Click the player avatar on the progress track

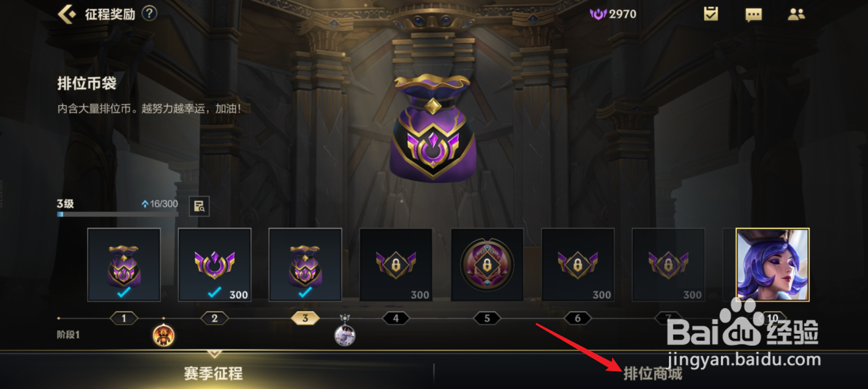click(x=345, y=335)
